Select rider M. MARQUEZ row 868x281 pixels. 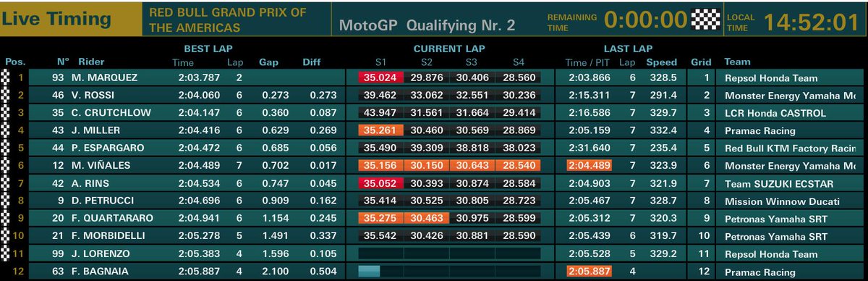coord(434,78)
